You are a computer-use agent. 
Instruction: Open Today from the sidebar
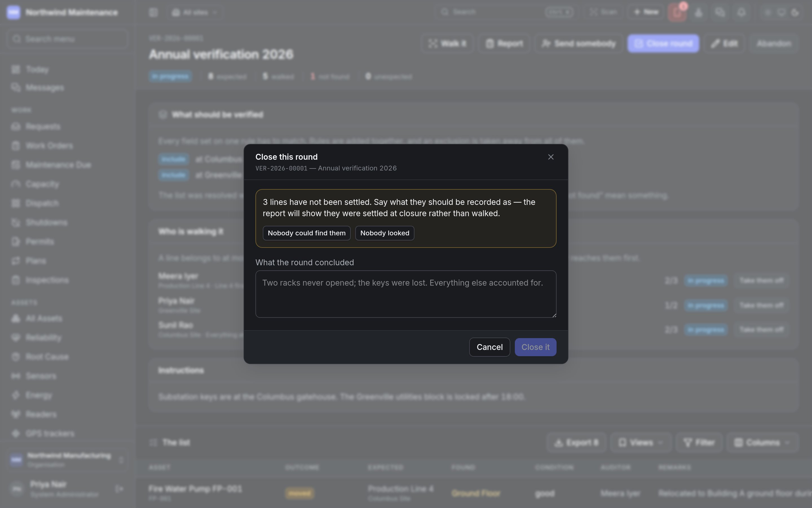67,69
